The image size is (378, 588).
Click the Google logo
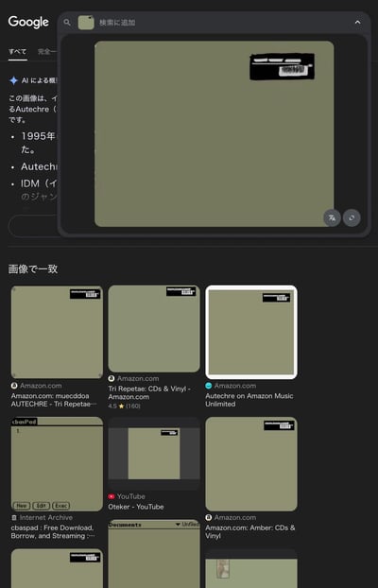click(x=28, y=22)
